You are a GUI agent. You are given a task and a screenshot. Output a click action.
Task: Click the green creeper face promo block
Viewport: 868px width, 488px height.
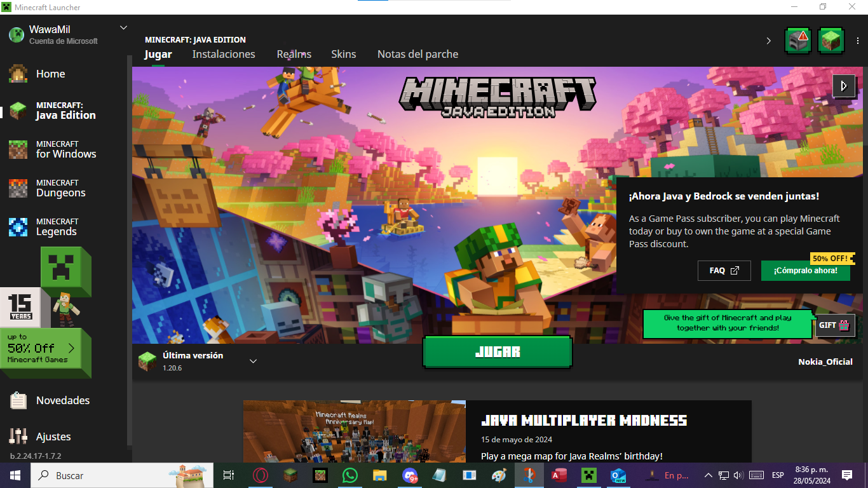pos(66,271)
